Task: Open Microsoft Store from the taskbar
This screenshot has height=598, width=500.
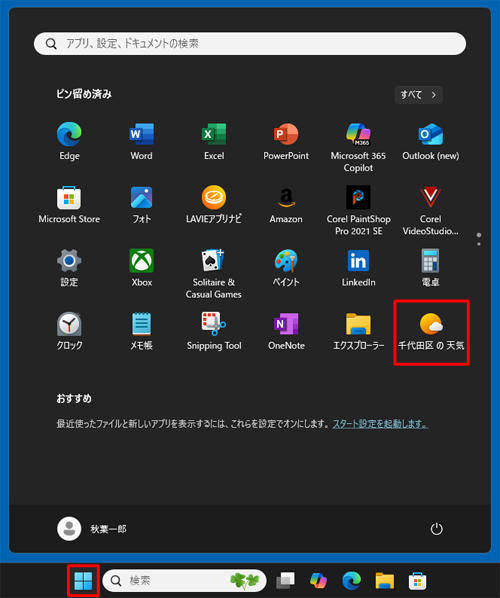Action: click(418, 580)
